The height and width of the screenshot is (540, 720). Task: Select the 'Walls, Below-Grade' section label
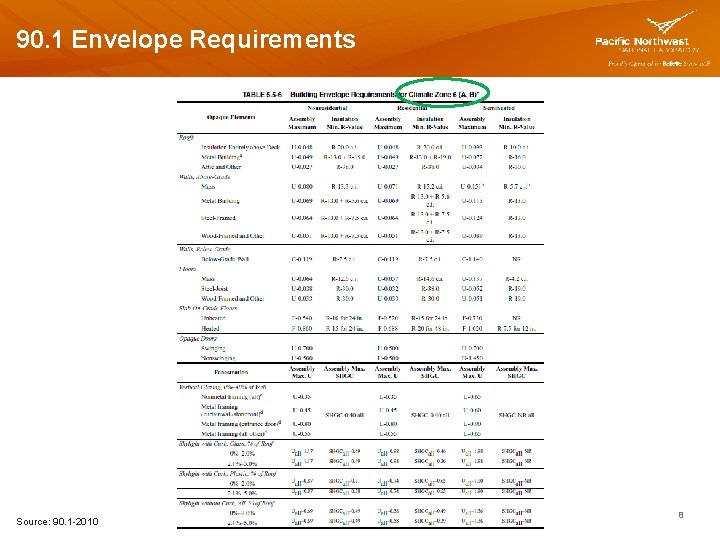pyautogui.click(x=205, y=249)
